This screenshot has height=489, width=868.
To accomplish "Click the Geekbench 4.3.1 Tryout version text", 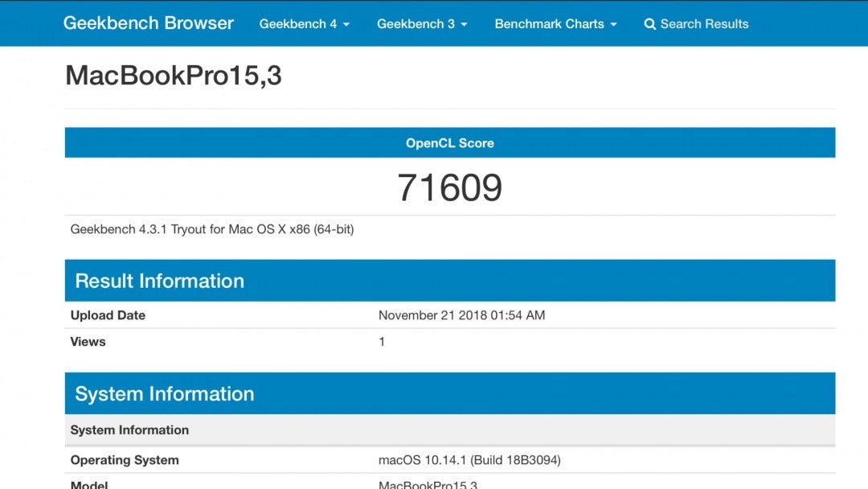I will pyautogui.click(x=212, y=229).
